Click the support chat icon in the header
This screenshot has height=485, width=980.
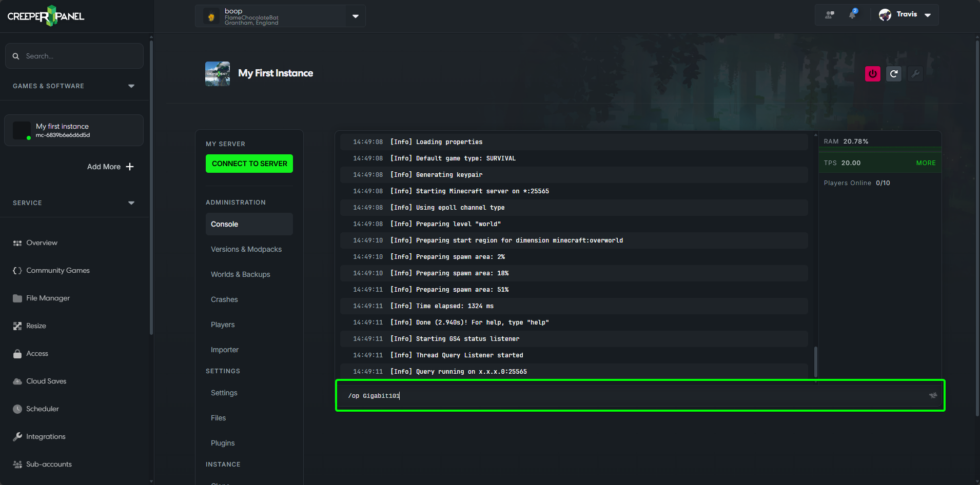(x=830, y=14)
